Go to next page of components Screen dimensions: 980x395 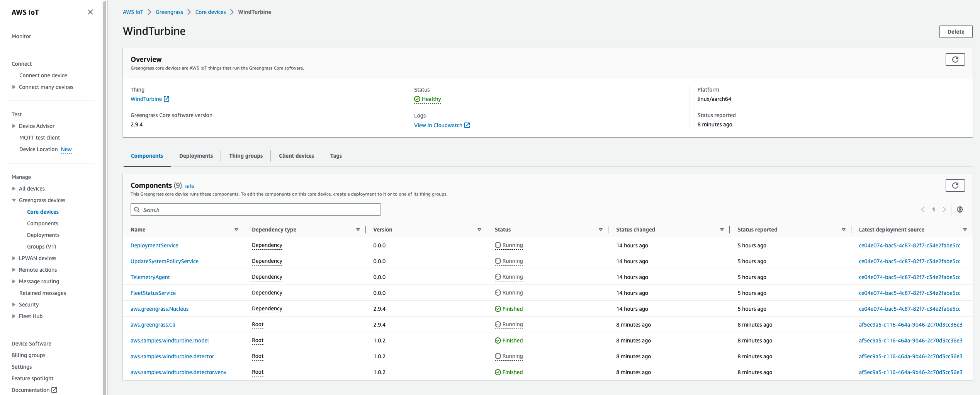click(x=944, y=209)
